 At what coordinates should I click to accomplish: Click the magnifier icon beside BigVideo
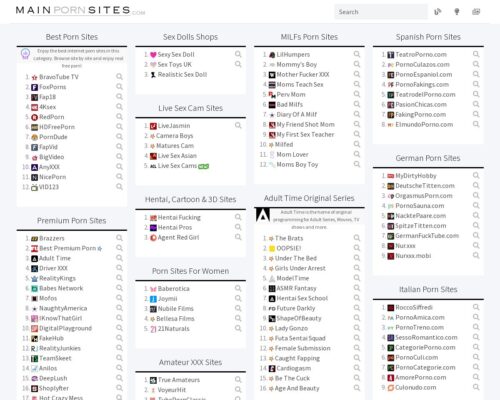click(x=119, y=157)
